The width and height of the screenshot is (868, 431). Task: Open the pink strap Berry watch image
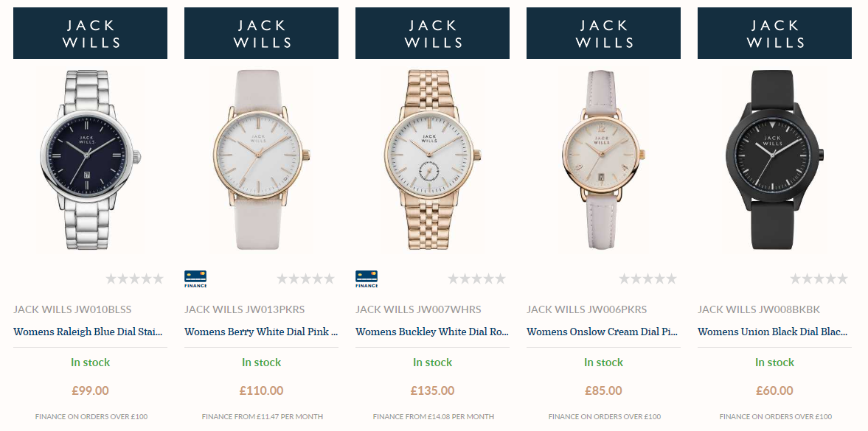click(x=261, y=159)
